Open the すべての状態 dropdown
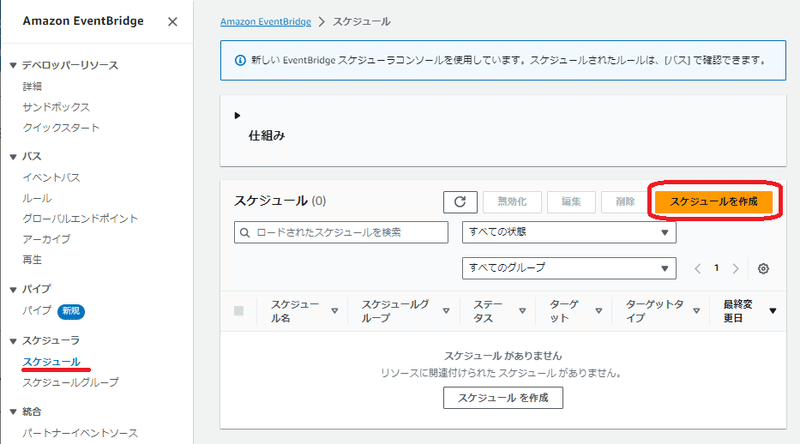This screenshot has width=800, height=444. pos(568,232)
